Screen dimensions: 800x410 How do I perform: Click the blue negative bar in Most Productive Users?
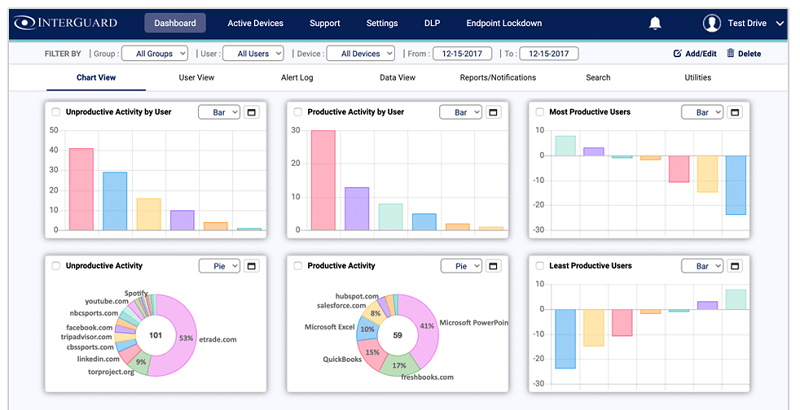coord(736,185)
